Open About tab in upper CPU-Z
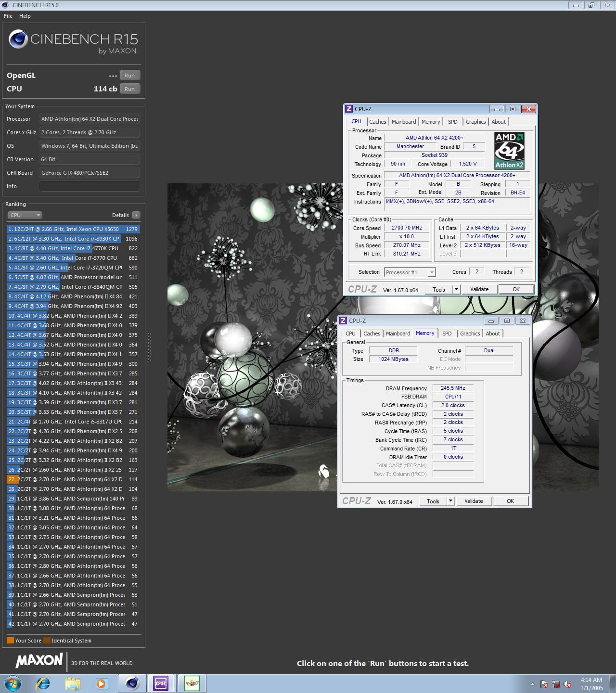This screenshot has height=693, width=616. tap(499, 122)
